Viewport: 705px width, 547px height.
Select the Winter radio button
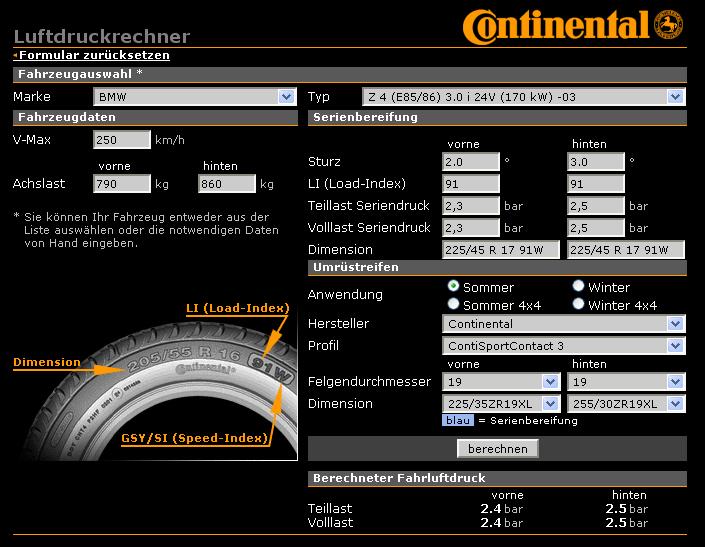tap(578, 286)
